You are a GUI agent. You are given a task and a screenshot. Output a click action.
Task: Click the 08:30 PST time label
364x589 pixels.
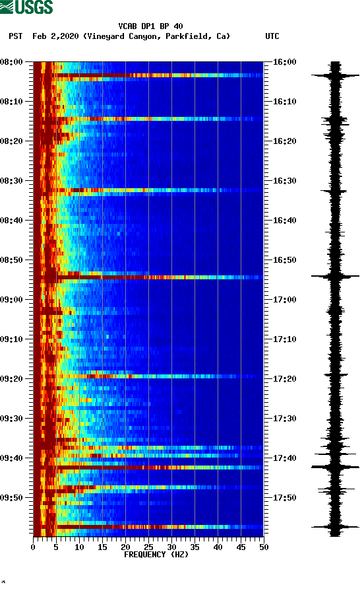point(11,181)
